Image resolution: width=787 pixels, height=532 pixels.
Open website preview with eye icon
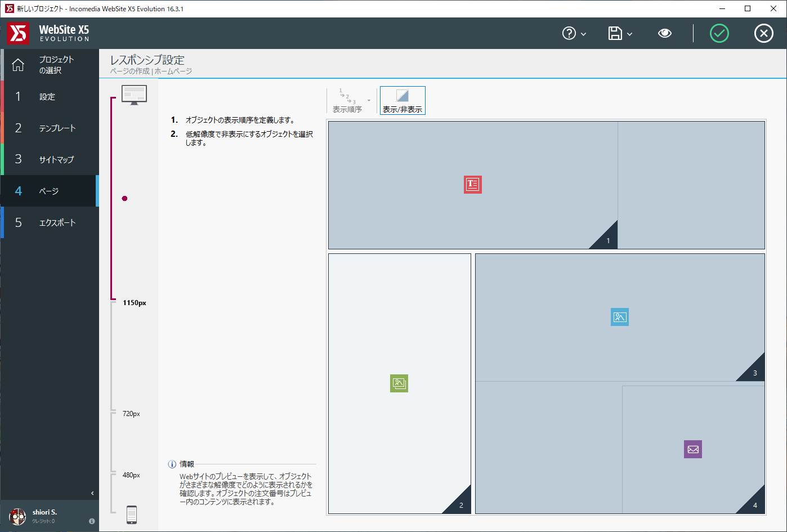(x=664, y=34)
